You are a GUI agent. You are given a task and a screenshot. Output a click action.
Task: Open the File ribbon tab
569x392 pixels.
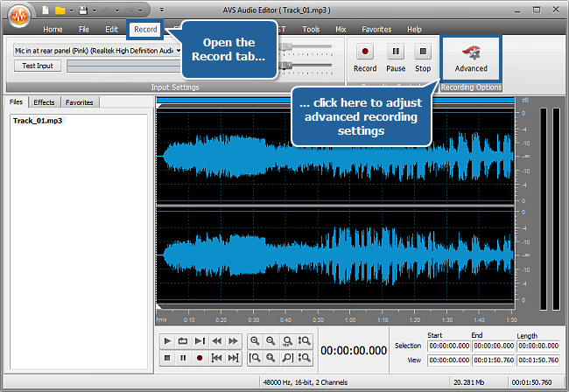[84, 30]
